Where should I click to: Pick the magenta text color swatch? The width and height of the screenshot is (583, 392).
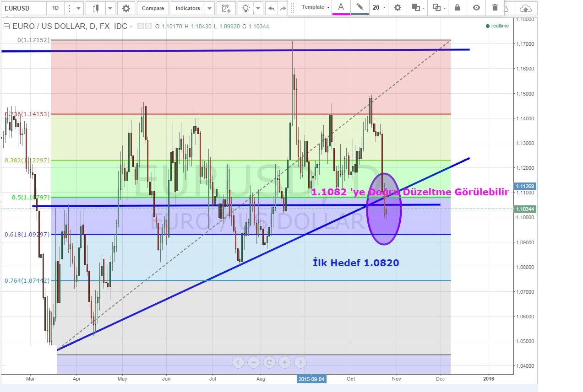[x=341, y=8]
